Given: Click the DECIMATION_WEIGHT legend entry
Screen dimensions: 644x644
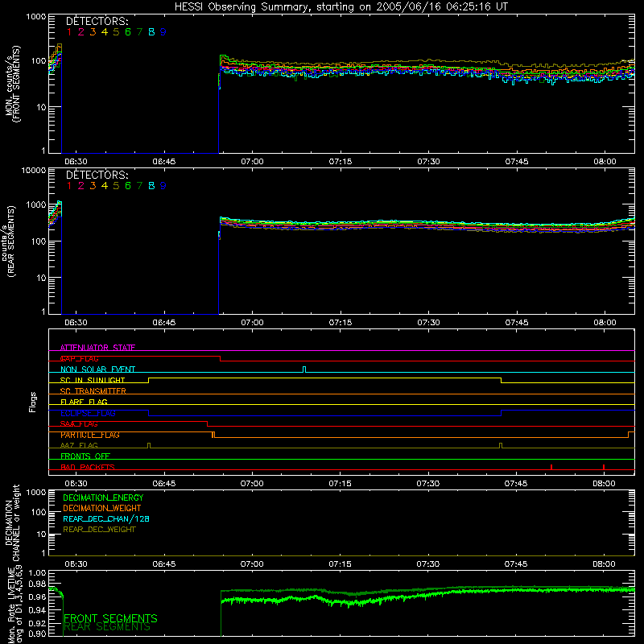Looking at the screenshot, I should [102, 508].
